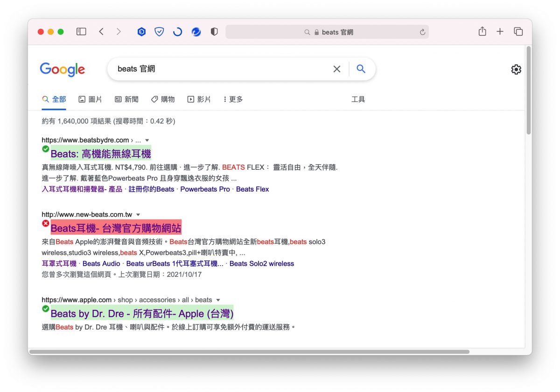The height and width of the screenshot is (392, 560).
Task: Toggle the Safari sidebar icon
Action: click(81, 32)
